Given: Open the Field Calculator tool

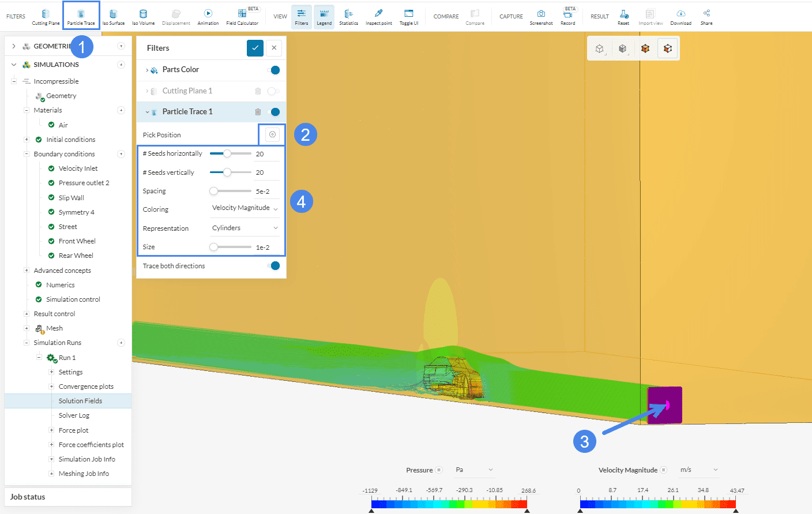Looking at the screenshot, I should [242, 16].
